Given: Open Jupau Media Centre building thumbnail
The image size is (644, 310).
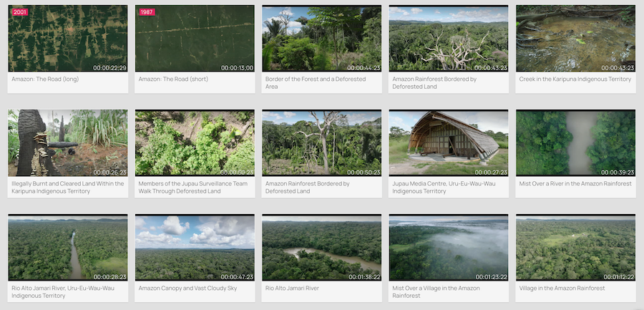Looking at the screenshot, I should pyautogui.click(x=449, y=142).
